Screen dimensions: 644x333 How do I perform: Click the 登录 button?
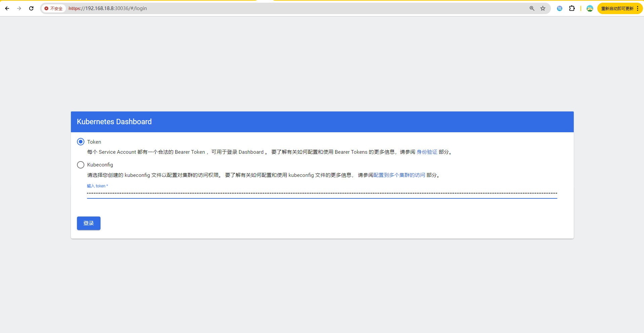pyautogui.click(x=89, y=223)
